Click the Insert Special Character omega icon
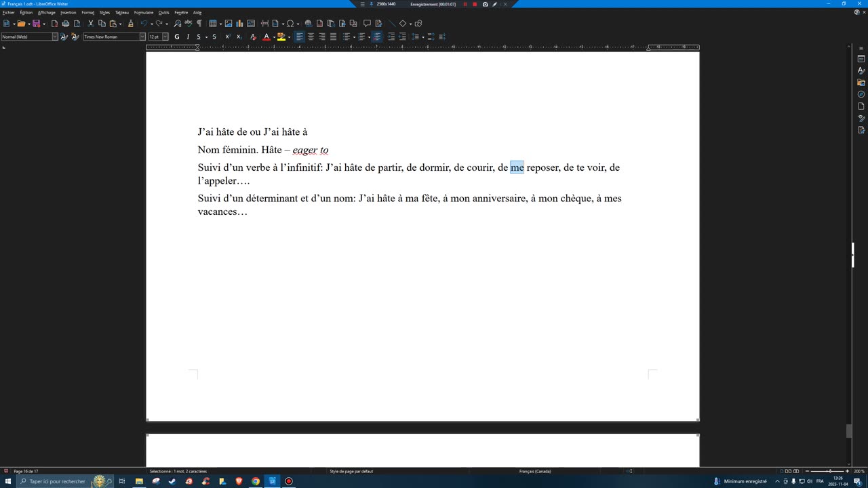 [290, 24]
